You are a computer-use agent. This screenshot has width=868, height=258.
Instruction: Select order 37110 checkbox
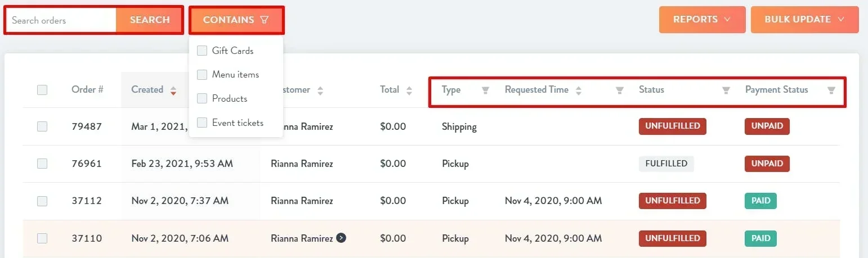point(42,238)
